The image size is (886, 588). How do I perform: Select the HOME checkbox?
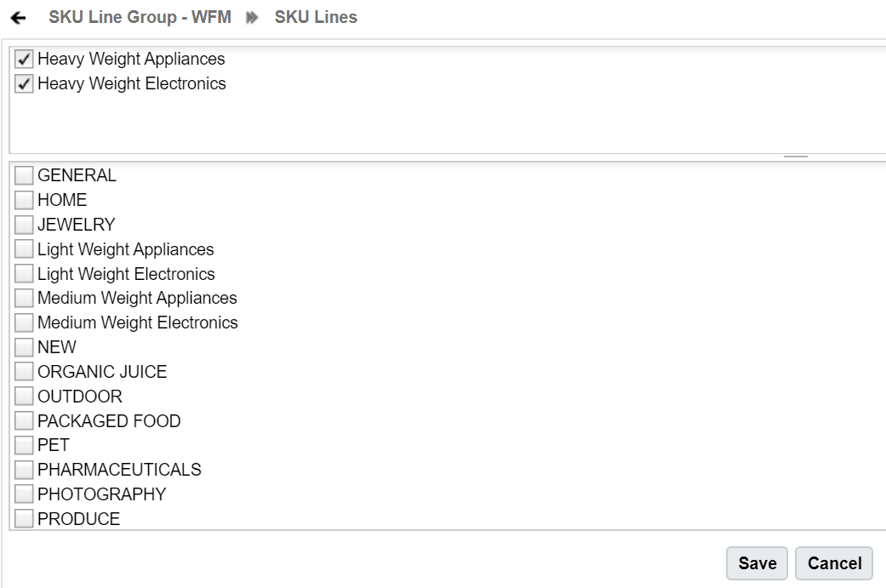[24, 200]
